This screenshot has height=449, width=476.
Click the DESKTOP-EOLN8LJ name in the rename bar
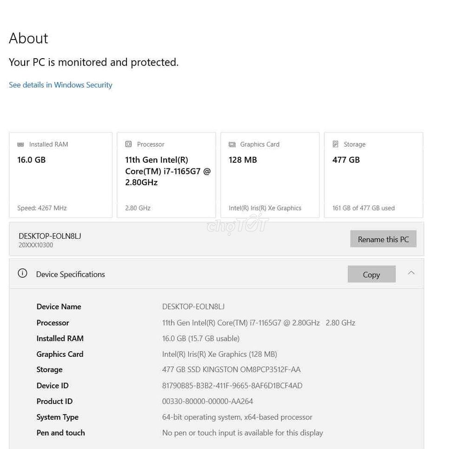click(x=50, y=236)
